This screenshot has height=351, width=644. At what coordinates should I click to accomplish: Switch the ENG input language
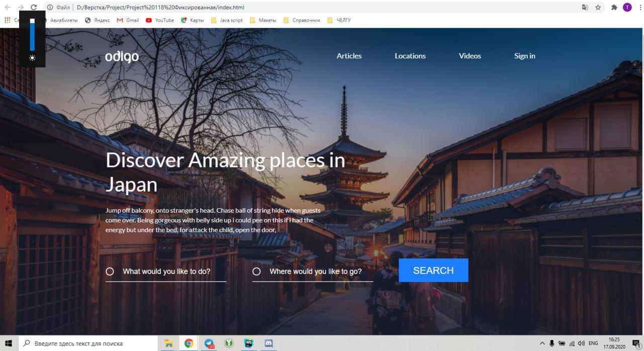point(593,343)
